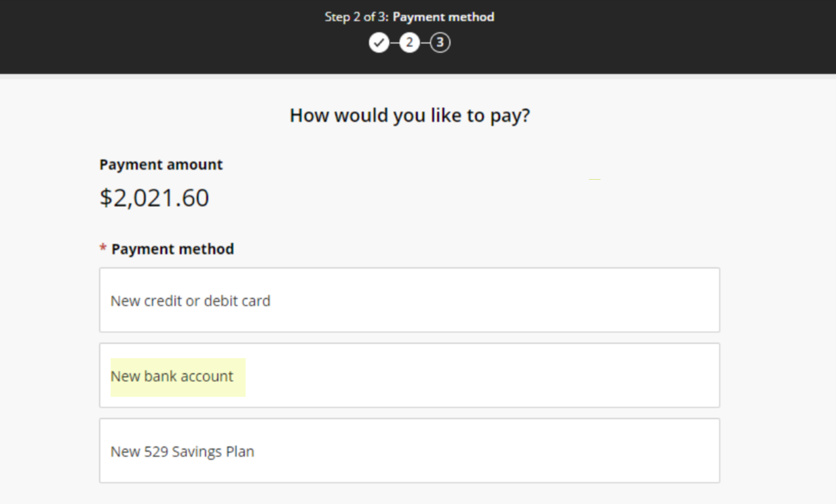Click the "Payment amount" label

[x=161, y=165]
